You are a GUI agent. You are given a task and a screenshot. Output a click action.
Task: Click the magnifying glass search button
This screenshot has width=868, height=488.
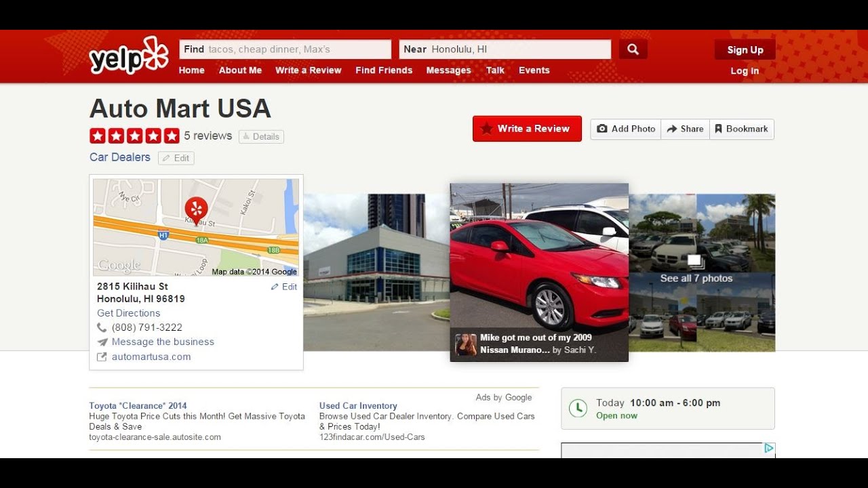coord(633,49)
